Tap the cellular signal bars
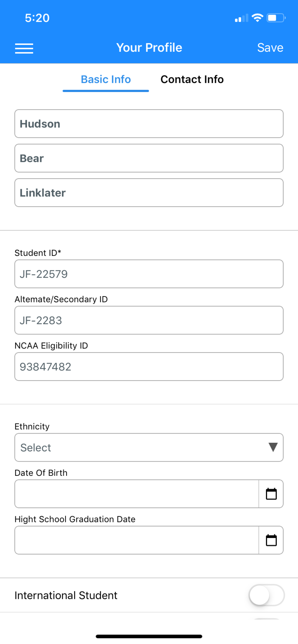The width and height of the screenshot is (298, 644). click(x=241, y=18)
